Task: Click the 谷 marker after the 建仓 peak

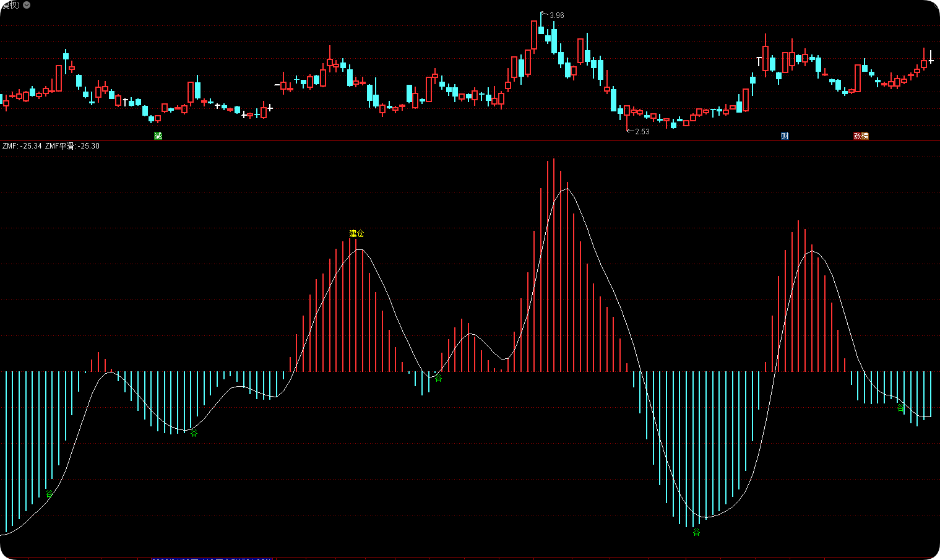Action: point(438,378)
